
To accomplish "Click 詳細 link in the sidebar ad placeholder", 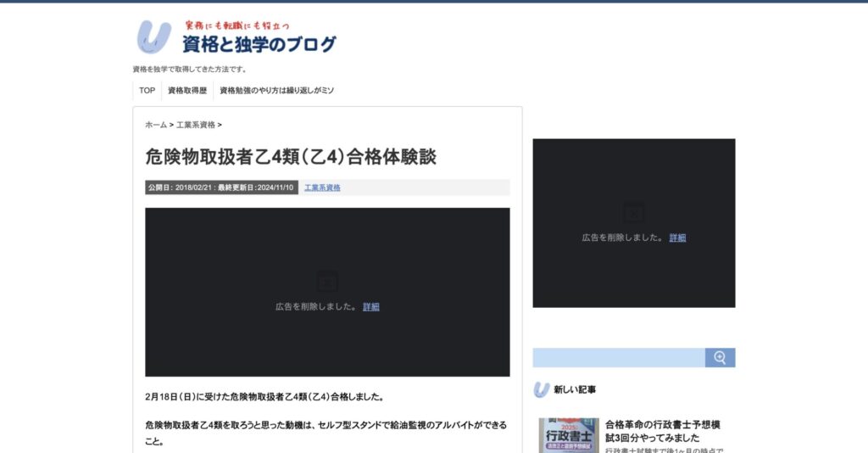I will (x=677, y=238).
